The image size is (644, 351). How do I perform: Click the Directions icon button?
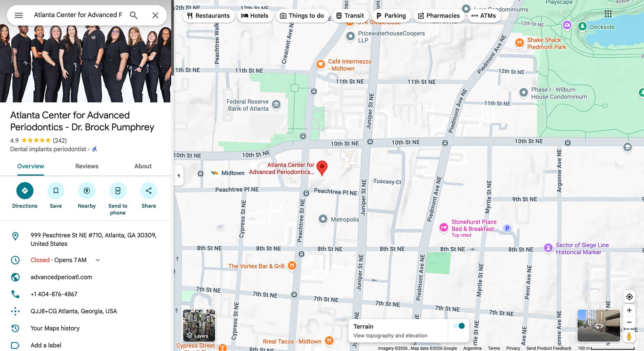tap(25, 191)
